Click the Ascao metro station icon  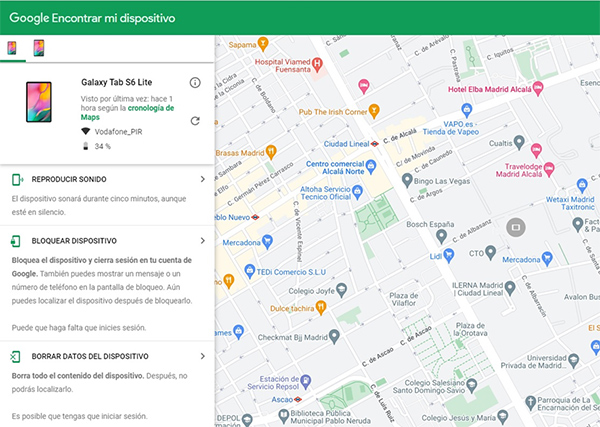(298, 399)
